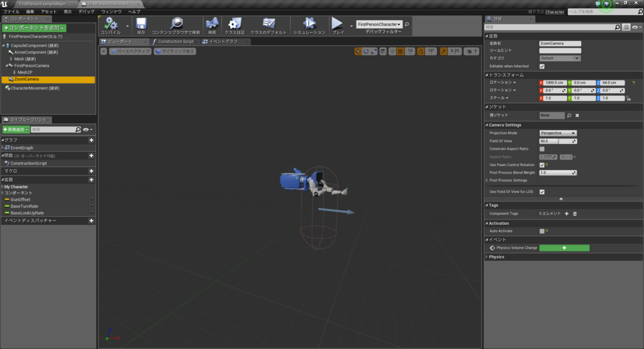Toggle Constrain Aspect Ratio checkbox
Image resolution: width=644 pixels, height=349 pixels.
tap(542, 149)
